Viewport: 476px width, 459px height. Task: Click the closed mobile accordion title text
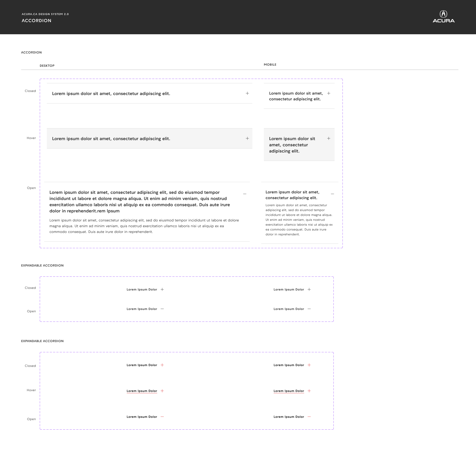pos(296,96)
